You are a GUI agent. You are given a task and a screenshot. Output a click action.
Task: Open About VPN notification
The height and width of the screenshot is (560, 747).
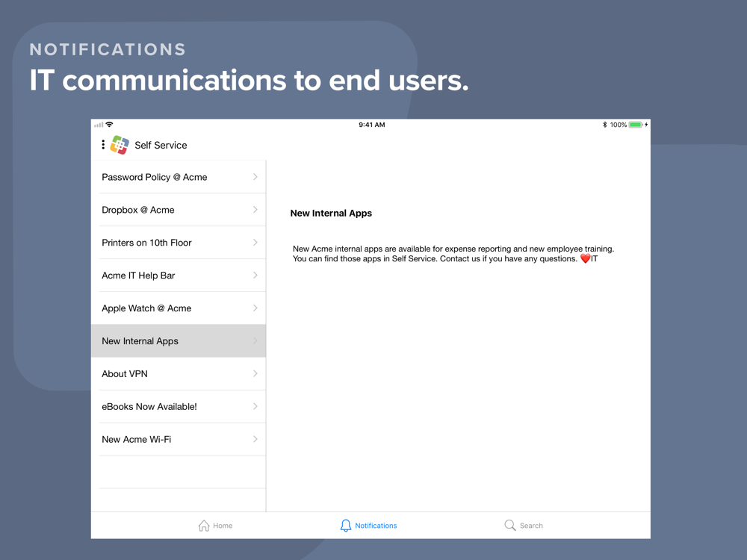click(179, 374)
